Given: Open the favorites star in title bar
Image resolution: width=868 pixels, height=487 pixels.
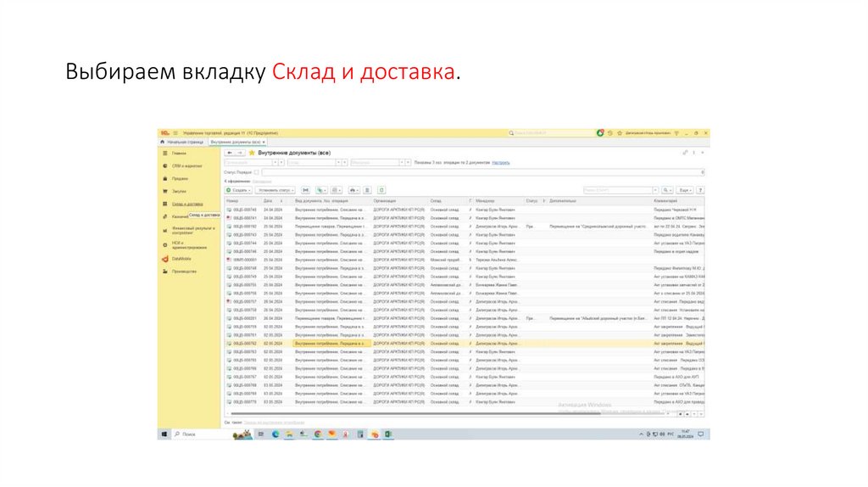Looking at the screenshot, I should (x=620, y=133).
